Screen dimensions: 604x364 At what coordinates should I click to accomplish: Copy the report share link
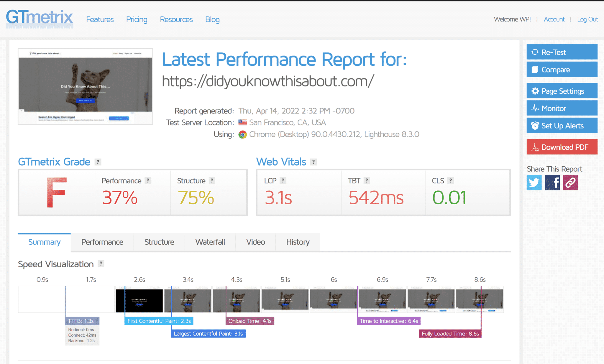[x=570, y=183]
